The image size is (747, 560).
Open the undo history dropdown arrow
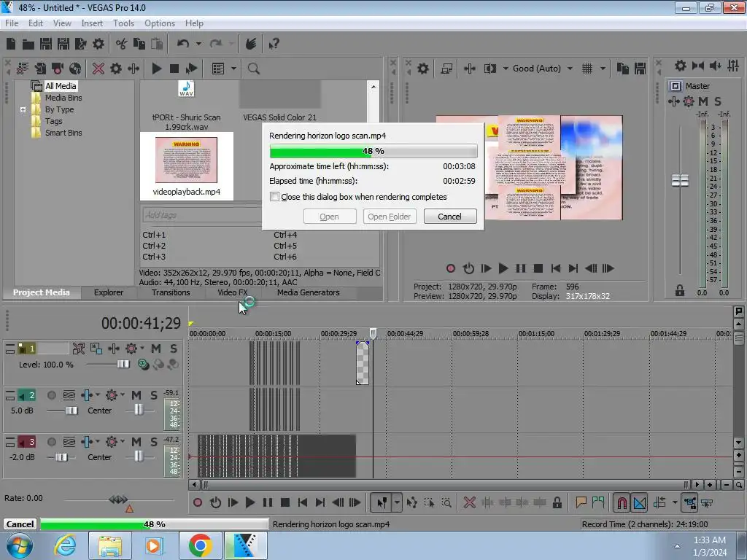point(198,44)
